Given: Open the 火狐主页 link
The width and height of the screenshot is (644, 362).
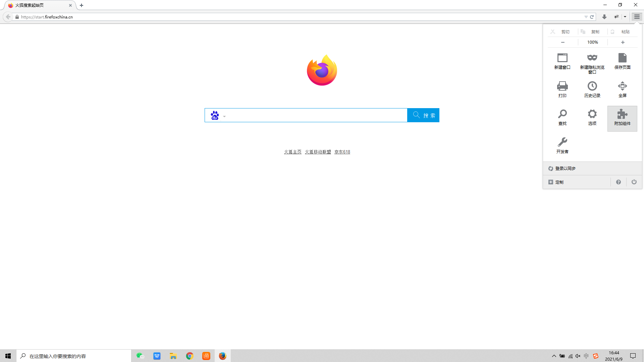Looking at the screenshot, I should (292, 152).
